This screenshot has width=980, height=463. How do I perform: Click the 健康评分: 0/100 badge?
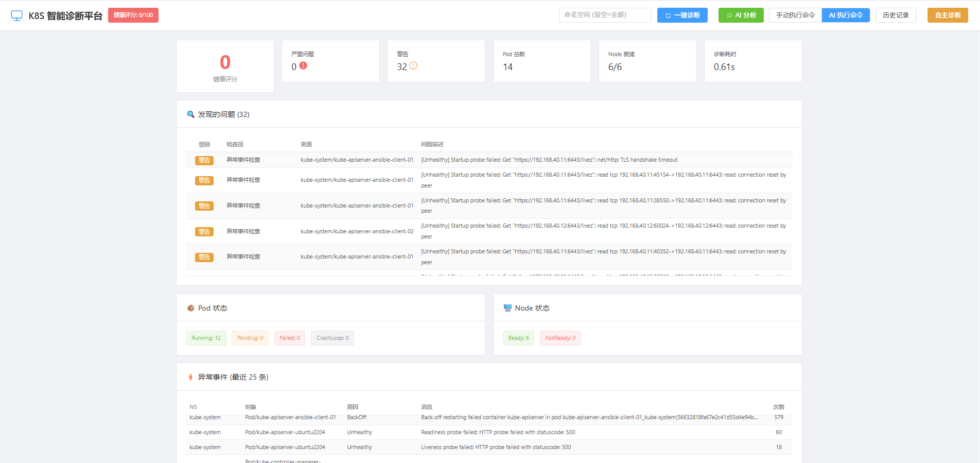tap(133, 15)
